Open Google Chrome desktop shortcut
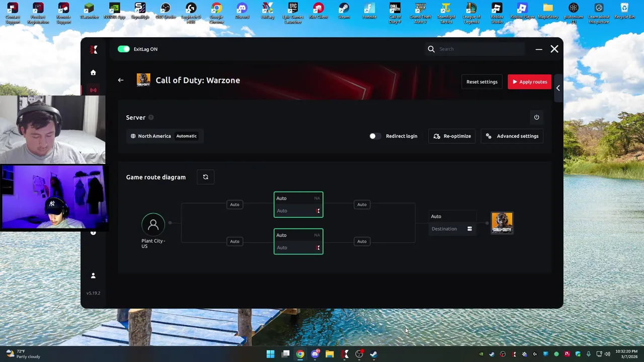Screen dimensions: 644x362 [216, 13]
